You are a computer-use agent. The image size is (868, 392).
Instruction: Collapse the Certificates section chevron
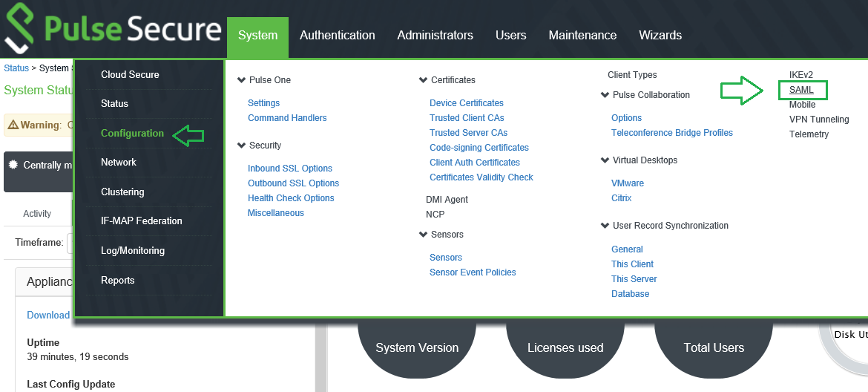pos(423,80)
